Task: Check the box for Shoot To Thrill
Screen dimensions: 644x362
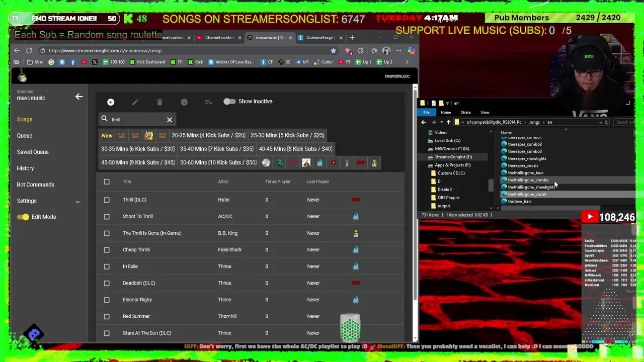Action: click(x=107, y=216)
